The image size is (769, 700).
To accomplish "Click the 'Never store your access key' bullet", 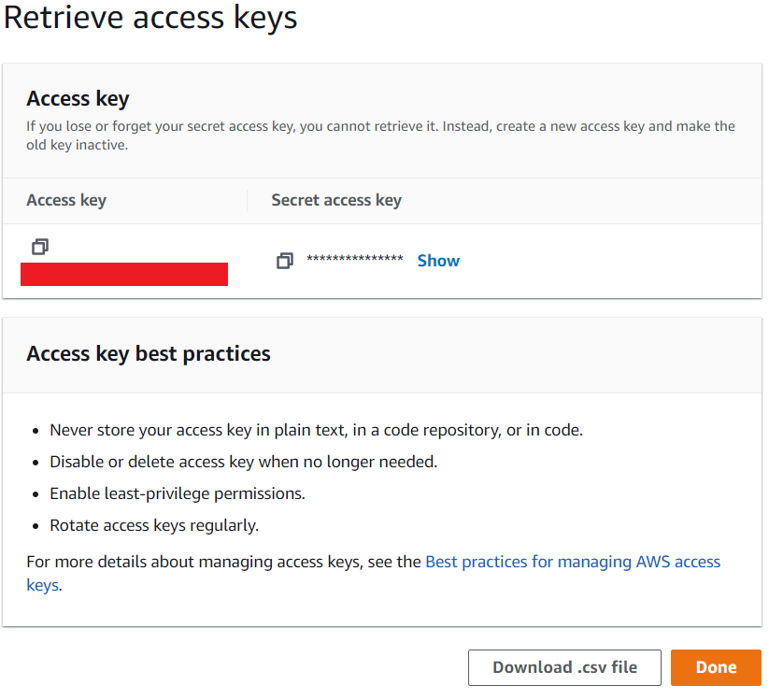I will [317, 430].
